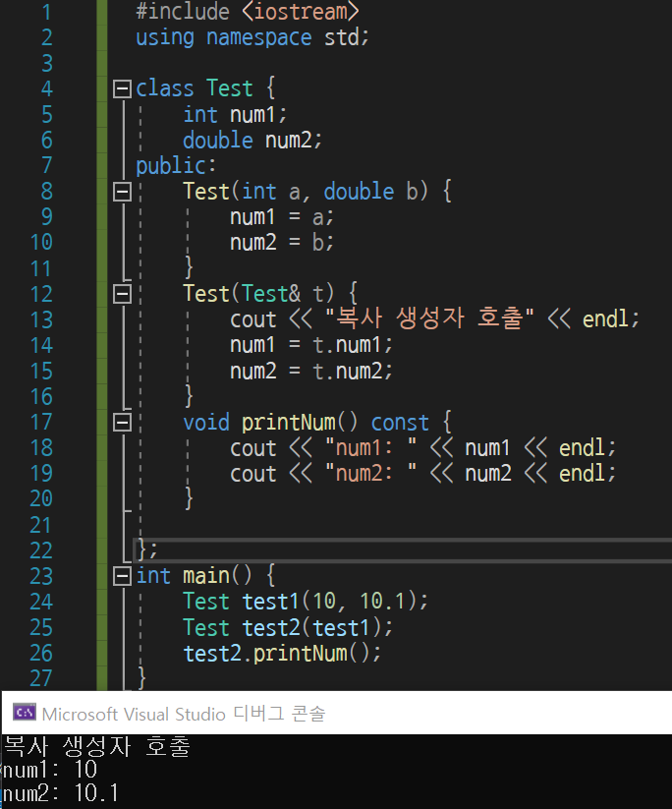Click 'Test test2(test1);' statement
The width and height of the screenshot is (672, 809).
pos(288,628)
